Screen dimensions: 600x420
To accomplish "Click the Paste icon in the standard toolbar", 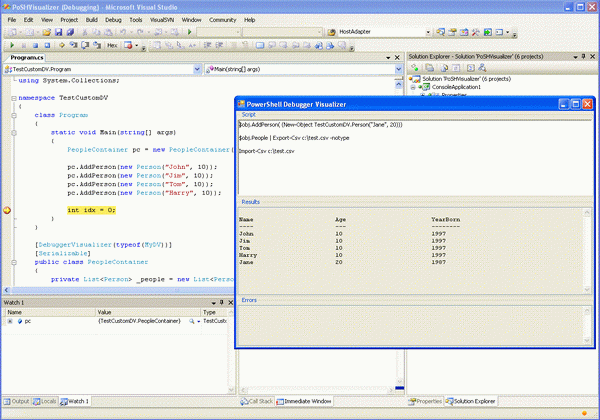I will (108, 32).
